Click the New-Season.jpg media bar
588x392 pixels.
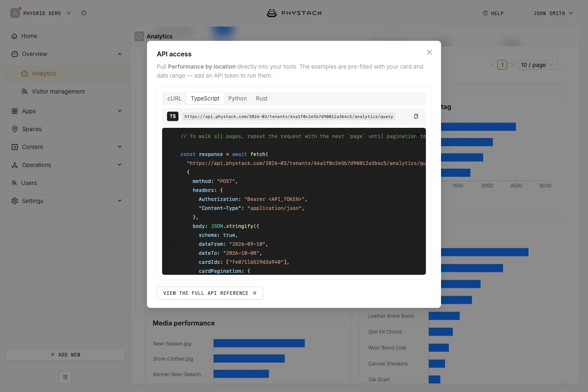[x=259, y=343]
